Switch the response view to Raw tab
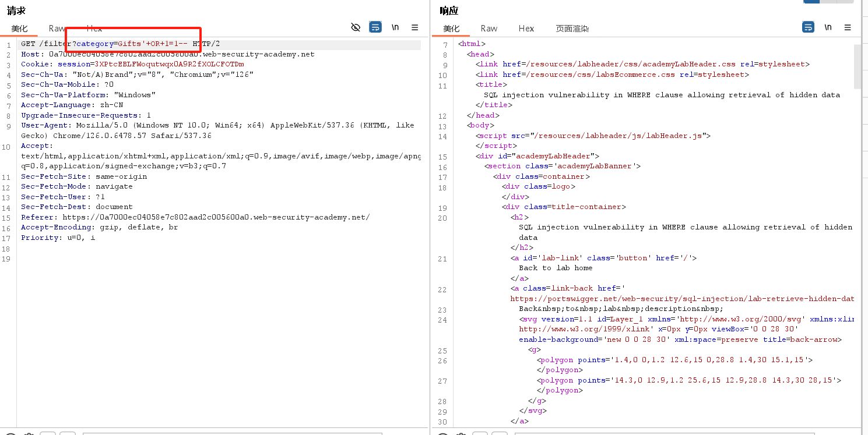The height and width of the screenshot is (435, 868). click(x=489, y=29)
